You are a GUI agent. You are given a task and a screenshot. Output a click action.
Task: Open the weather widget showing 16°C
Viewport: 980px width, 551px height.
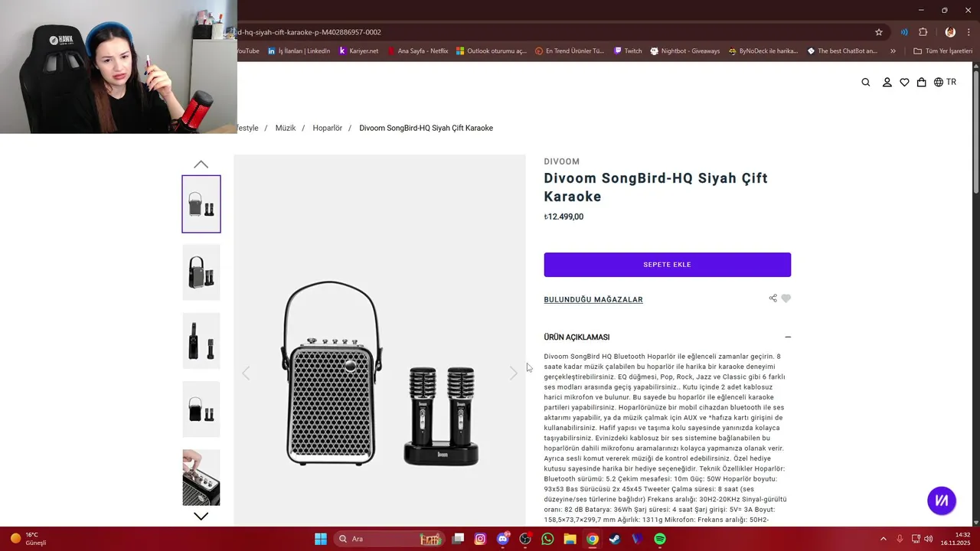[x=29, y=539]
